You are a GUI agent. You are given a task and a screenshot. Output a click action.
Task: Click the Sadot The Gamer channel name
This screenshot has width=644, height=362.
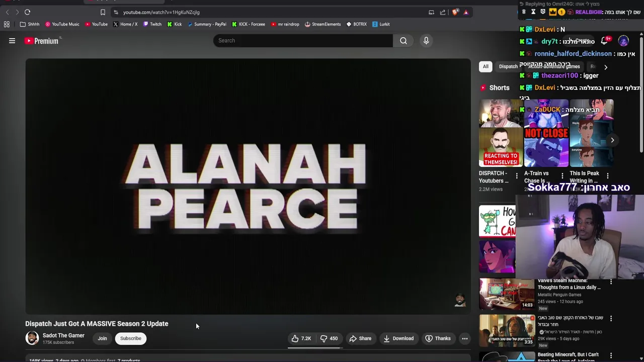(x=63, y=335)
